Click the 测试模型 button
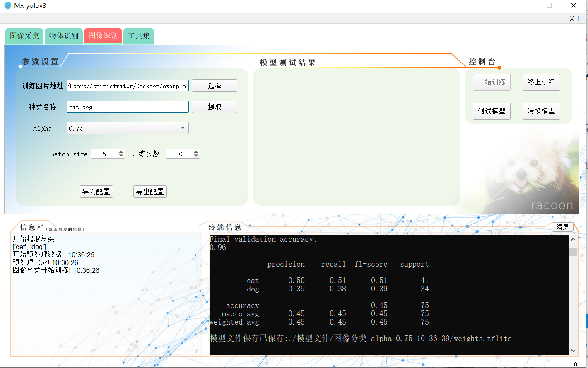588x368 pixels. pyautogui.click(x=492, y=111)
